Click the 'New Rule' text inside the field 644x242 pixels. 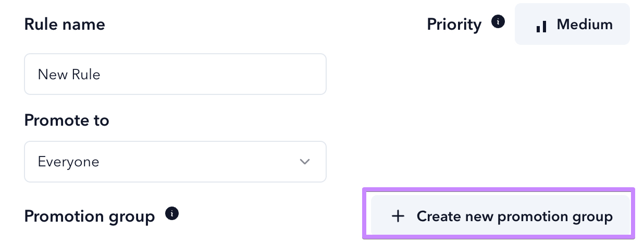point(69,75)
